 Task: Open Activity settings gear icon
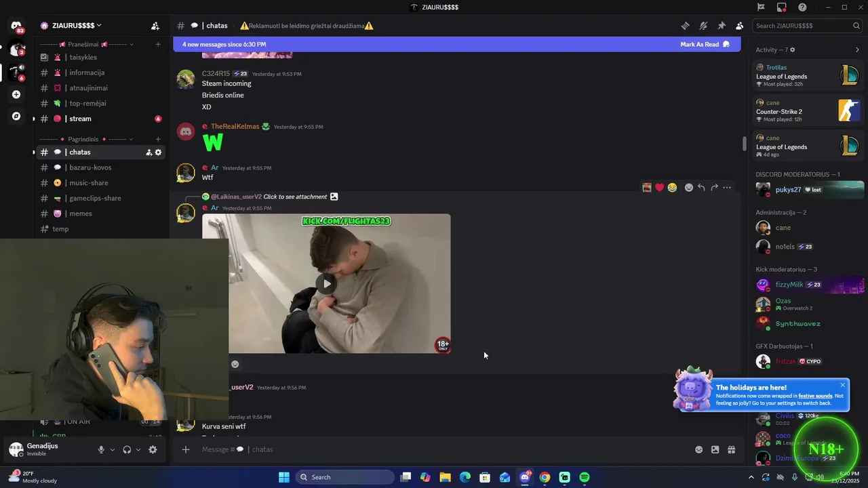(x=793, y=49)
